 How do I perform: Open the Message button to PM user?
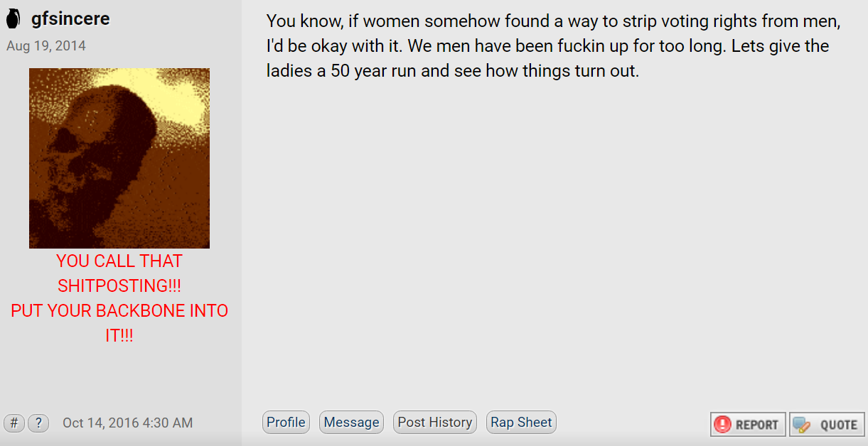click(351, 423)
